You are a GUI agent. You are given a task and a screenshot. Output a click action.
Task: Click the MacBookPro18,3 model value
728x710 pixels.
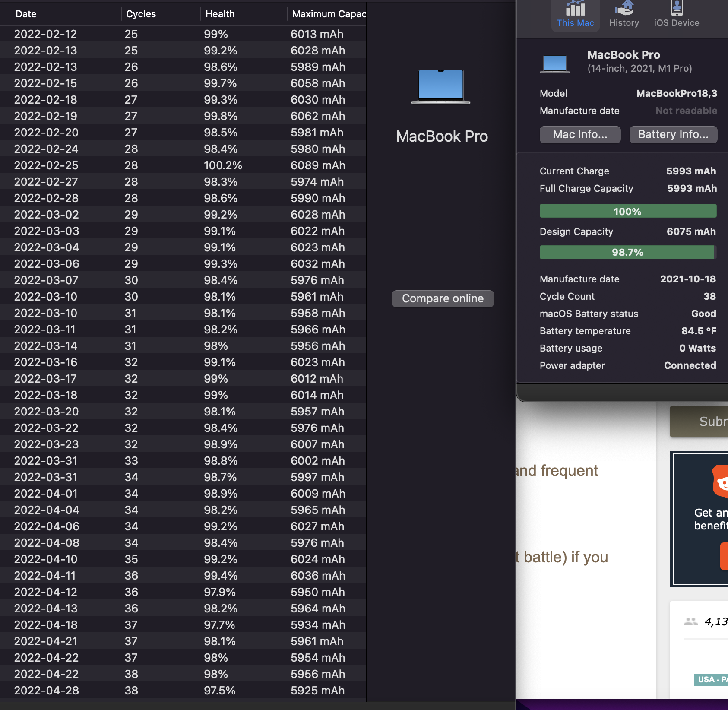coord(677,93)
